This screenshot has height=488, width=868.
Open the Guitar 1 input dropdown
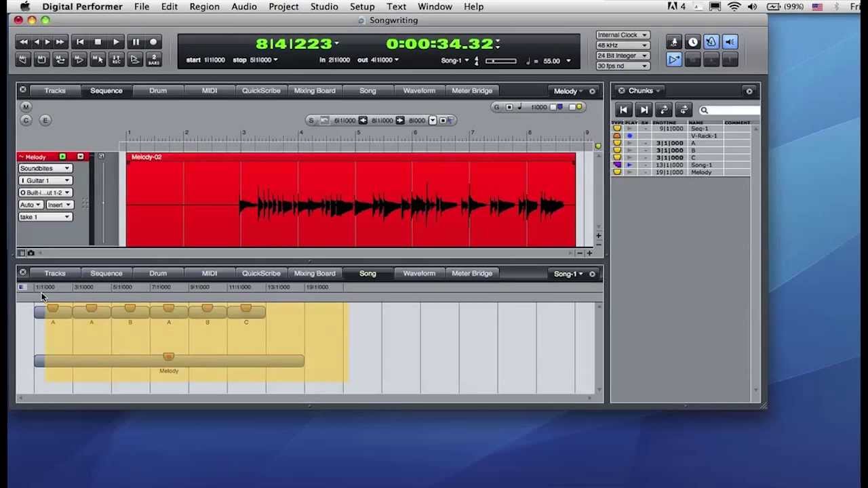coord(45,180)
